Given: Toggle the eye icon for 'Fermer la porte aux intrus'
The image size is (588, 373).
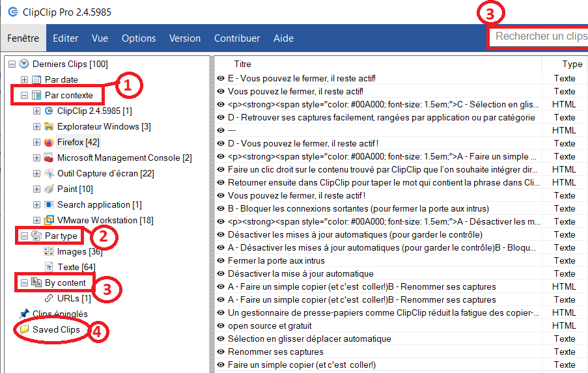Looking at the screenshot, I should 221,260.
